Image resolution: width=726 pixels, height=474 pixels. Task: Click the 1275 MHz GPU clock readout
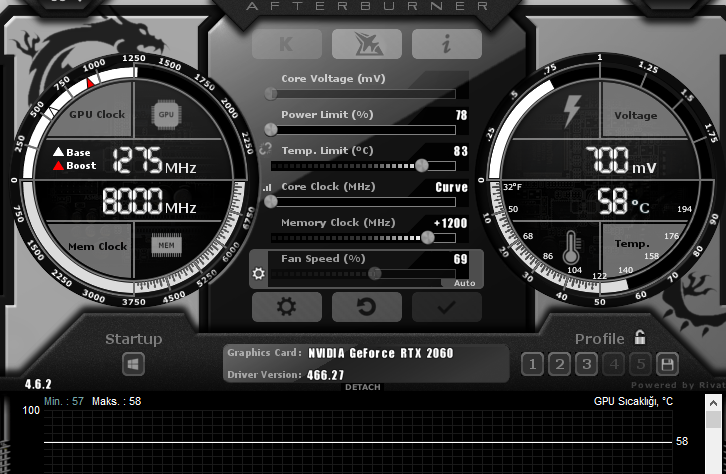(x=154, y=160)
